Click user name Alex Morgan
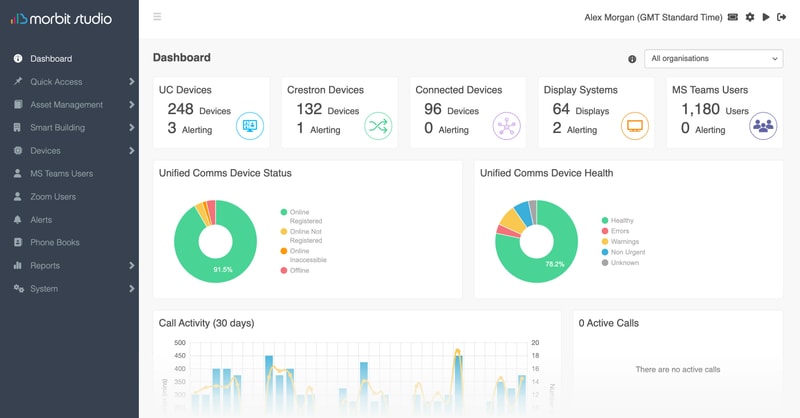Screen dimensions: 800x418 pyautogui.click(x=609, y=17)
